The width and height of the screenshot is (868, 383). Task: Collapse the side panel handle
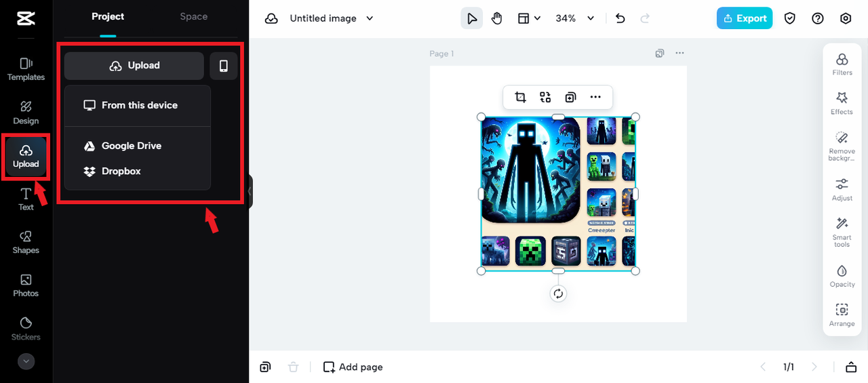coord(250,192)
